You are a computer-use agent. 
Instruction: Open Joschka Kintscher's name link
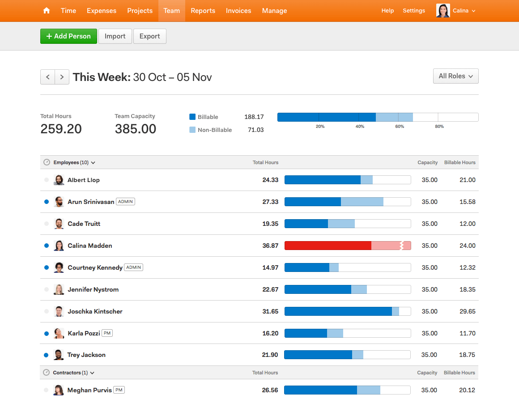(x=95, y=311)
